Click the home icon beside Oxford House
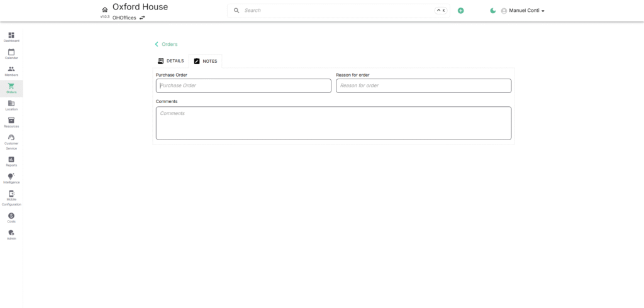 pos(105,9)
